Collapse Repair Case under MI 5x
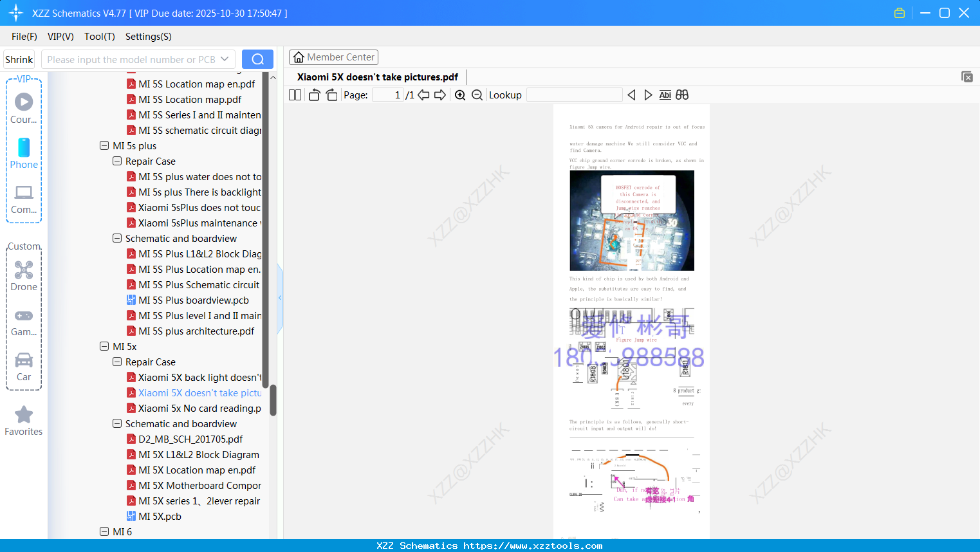 coord(117,362)
